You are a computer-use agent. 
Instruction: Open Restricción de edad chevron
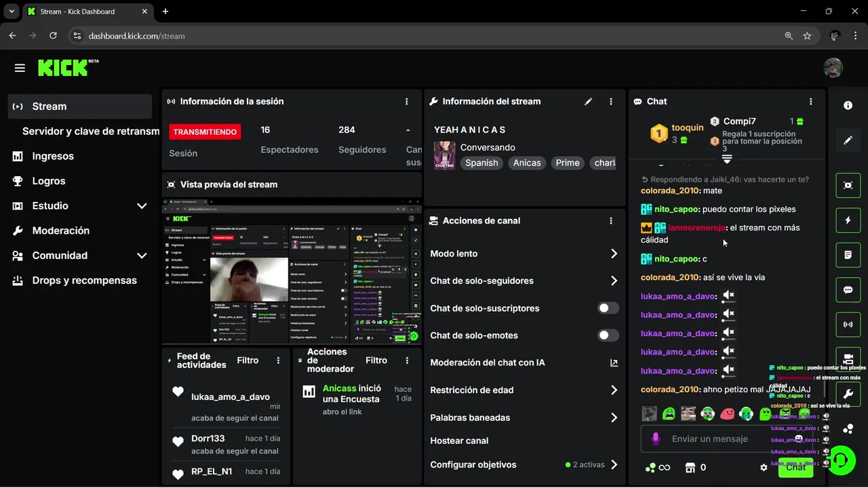click(x=614, y=390)
